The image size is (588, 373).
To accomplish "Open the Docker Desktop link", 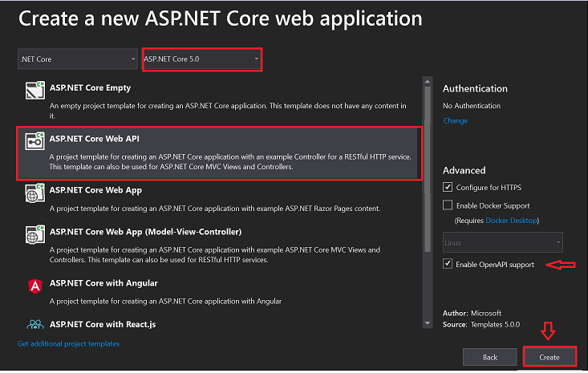I will point(512,219).
